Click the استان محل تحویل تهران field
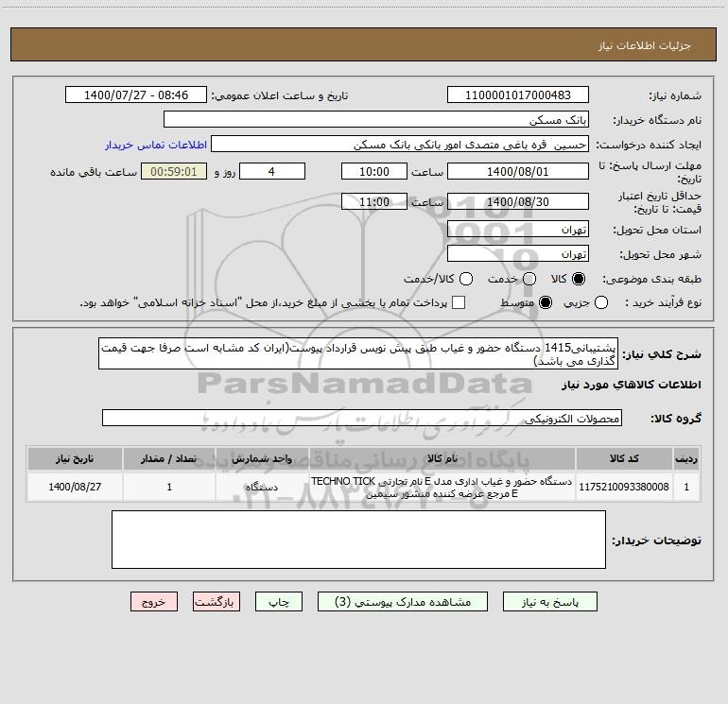Viewport: 728px width, 704px height. coord(518,230)
